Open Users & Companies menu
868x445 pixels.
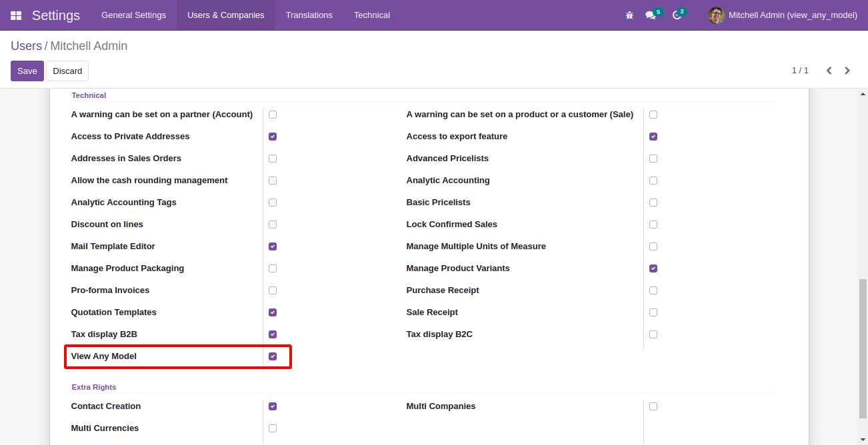coord(225,15)
